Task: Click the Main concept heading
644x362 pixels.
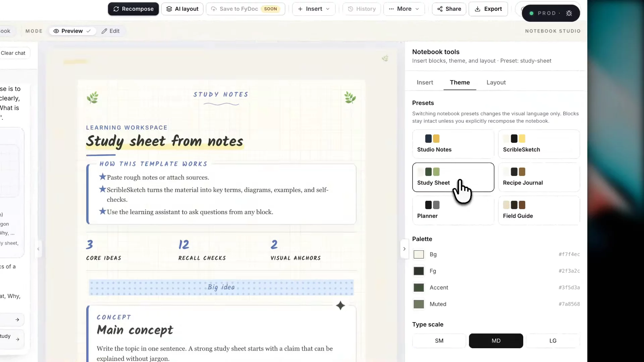Action: 135,330
